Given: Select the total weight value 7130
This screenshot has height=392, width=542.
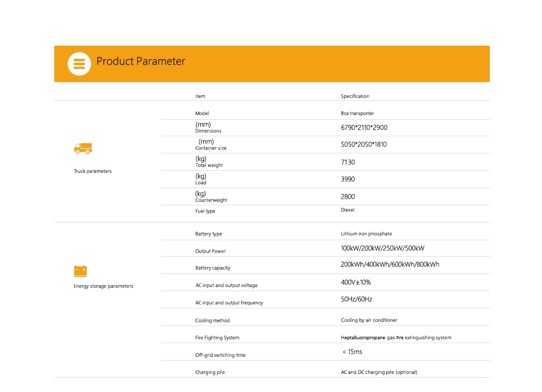Looking at the screenshot, I should tap(348, 162).
